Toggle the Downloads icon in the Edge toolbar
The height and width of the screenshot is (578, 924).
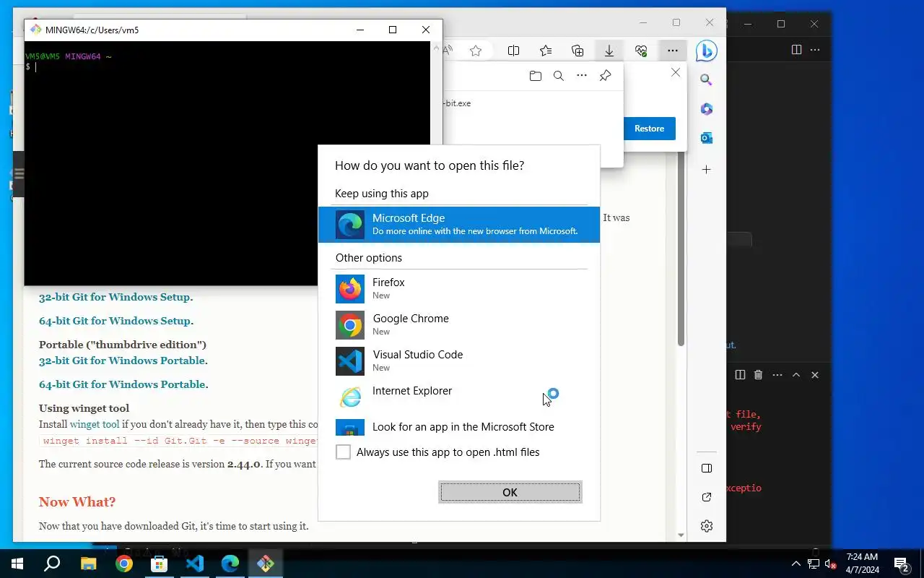609,51
